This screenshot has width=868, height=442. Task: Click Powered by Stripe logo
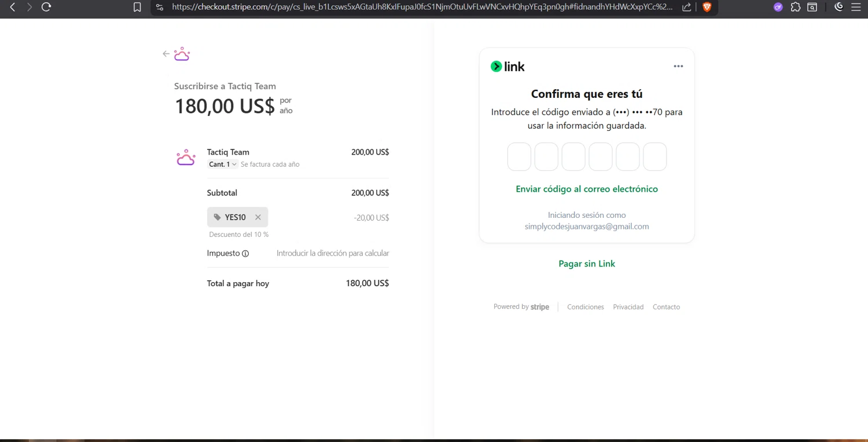point(521,307)
